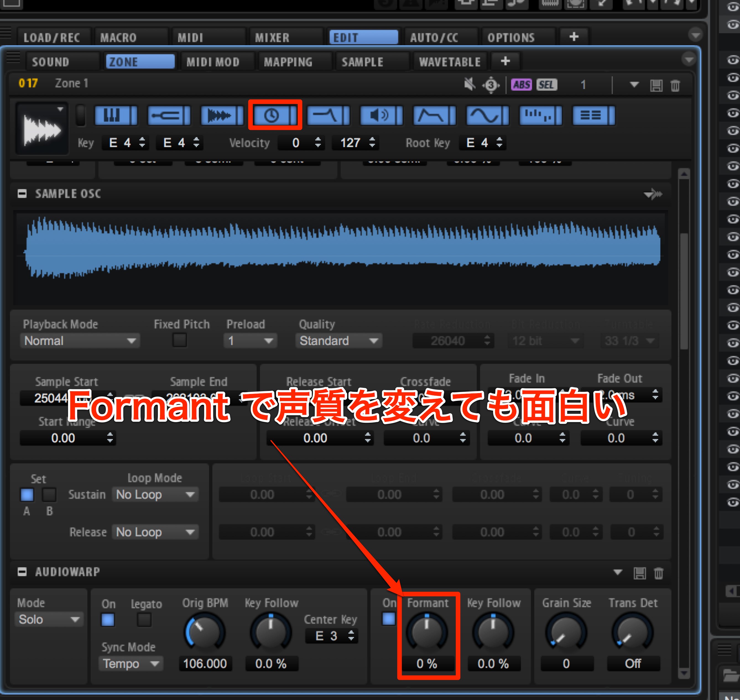Image resolution: width=740 pixels, height=700 pixels.
Task: Switch to the MIXER tab
Action: click(286, 38)
